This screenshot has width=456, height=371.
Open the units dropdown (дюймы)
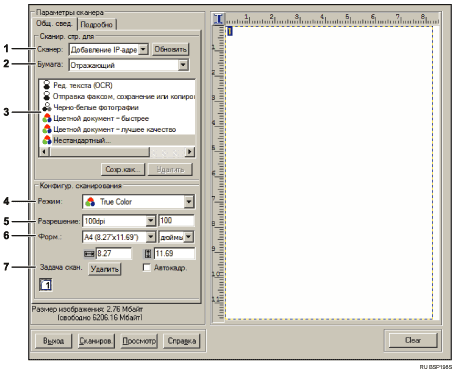tap(189, 237)
